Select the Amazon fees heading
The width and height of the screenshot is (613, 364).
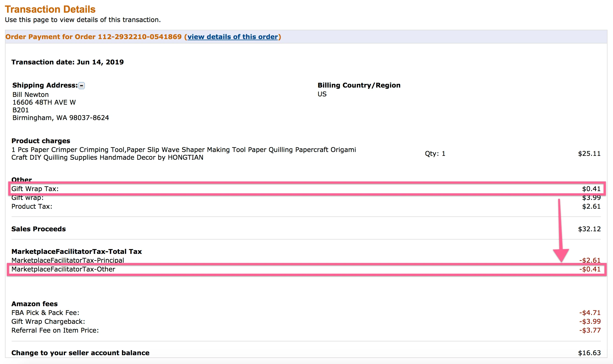tap(34, 304)
